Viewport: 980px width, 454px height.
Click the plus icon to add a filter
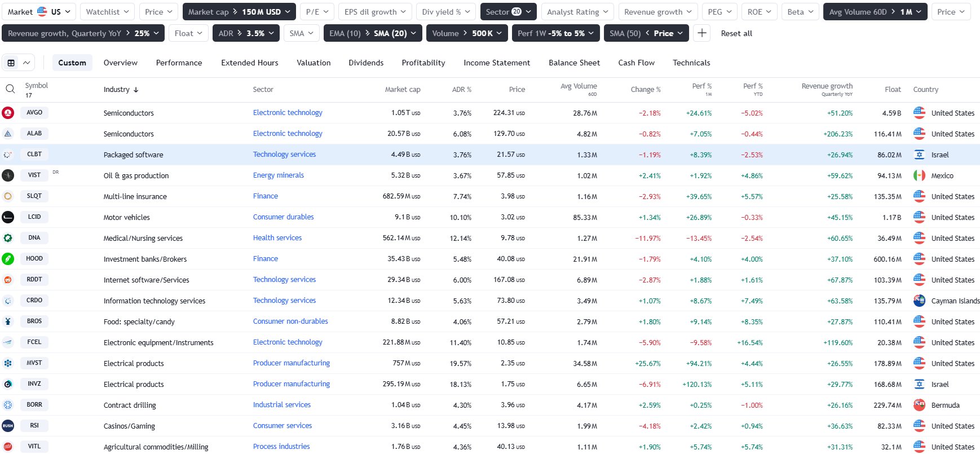pos(701,33)
